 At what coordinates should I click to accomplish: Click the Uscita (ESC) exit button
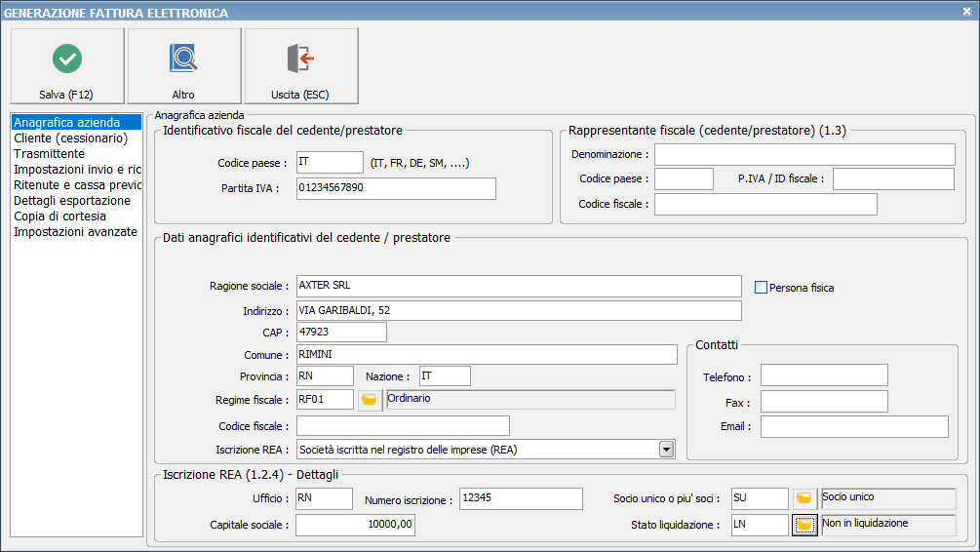(x=300, y=65)
